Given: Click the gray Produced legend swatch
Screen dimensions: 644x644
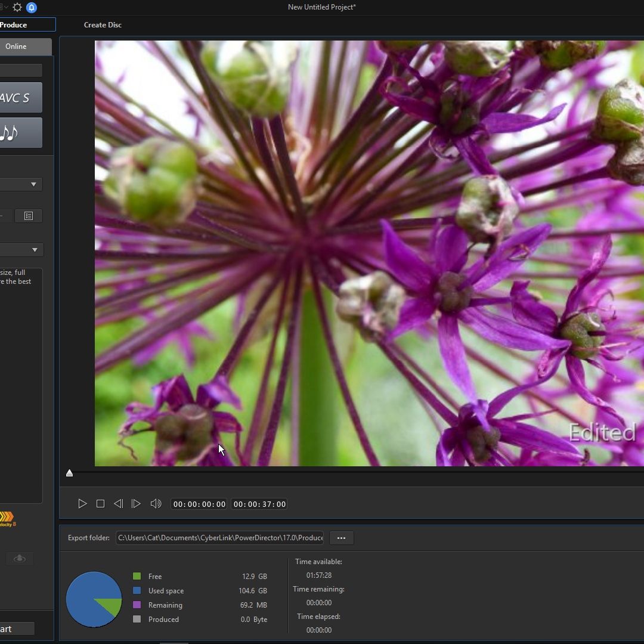Looking at the screenshot, I should point(137,619).
